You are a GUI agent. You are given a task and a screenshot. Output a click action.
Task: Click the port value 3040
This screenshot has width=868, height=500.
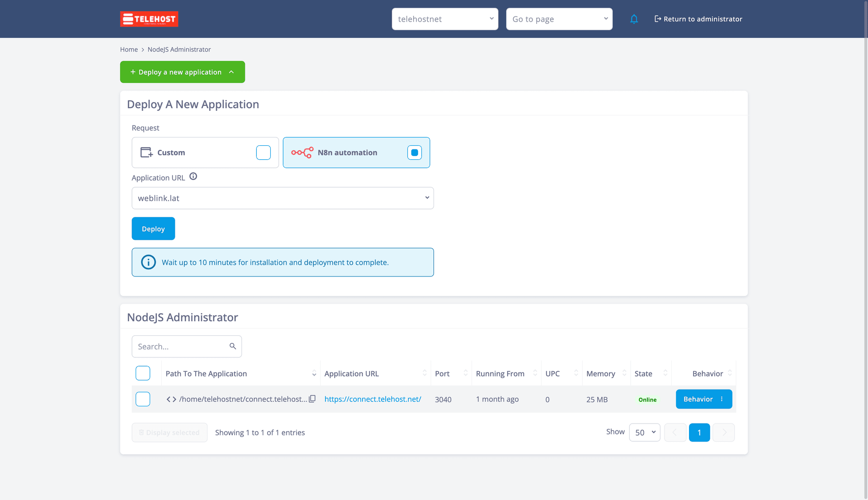point(443,400)
